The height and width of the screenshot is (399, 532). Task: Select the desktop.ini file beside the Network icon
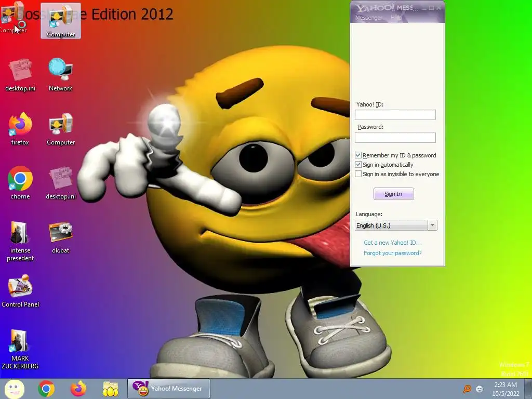(20, 75)
